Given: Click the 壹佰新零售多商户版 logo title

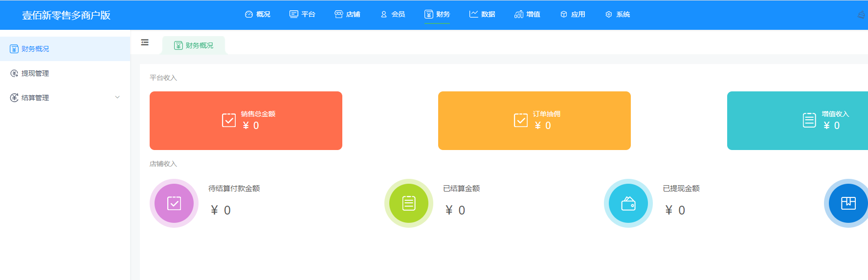Looking at the screenshot, I should click(x=66, y=15).
